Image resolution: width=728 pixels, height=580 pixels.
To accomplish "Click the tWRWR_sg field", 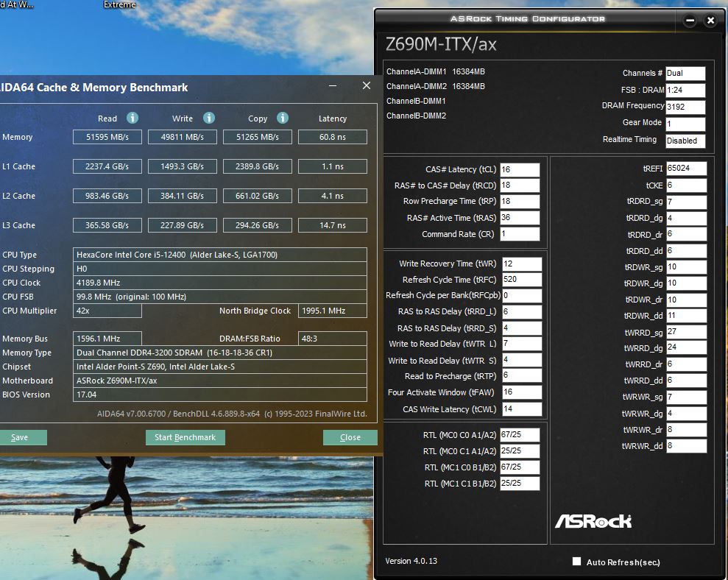I will pyautogui.click(x=686, y=397).
